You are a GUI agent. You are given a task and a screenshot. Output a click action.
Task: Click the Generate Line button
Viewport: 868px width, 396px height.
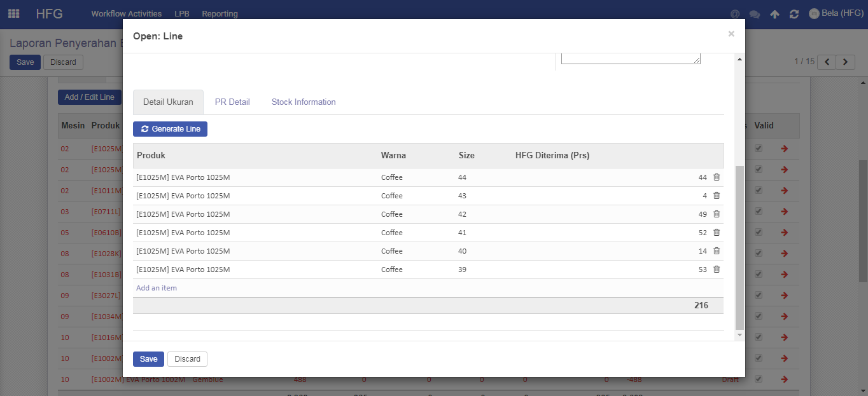(170, 129)
